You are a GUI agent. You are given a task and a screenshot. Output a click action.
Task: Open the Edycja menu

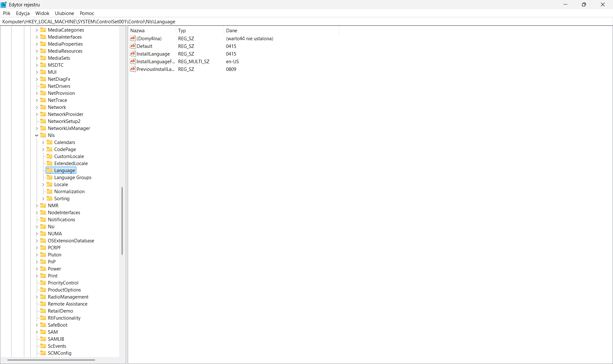[23, 13]
